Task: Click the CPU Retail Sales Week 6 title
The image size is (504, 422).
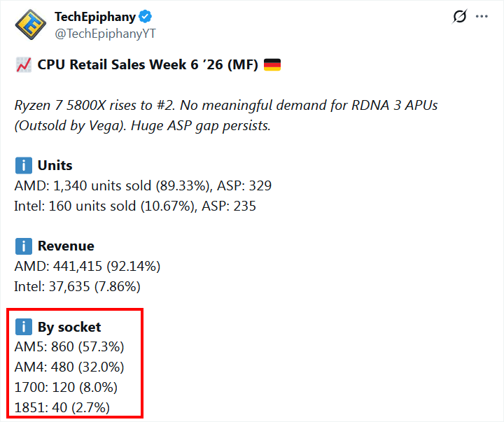Action: 148,65
